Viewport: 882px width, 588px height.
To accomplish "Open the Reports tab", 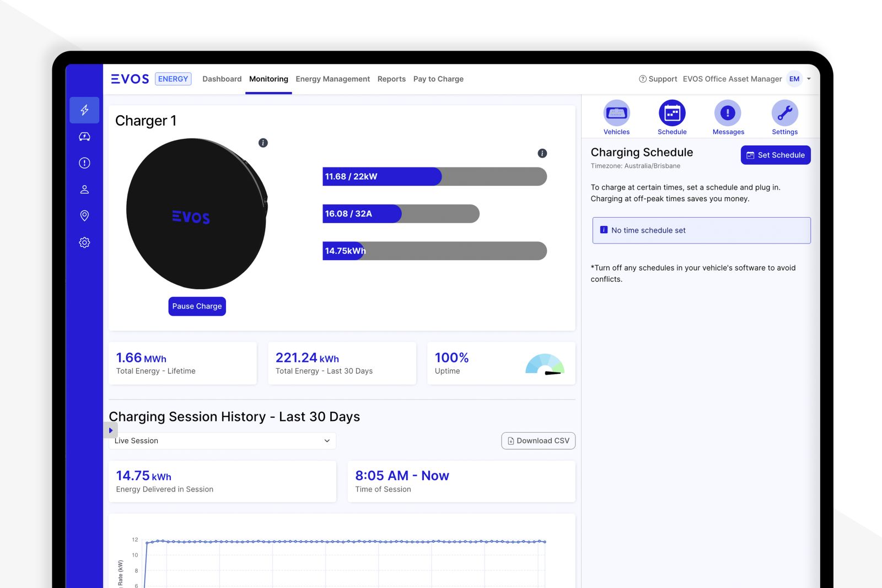I will pyautogui.click(x=391, y=79).
